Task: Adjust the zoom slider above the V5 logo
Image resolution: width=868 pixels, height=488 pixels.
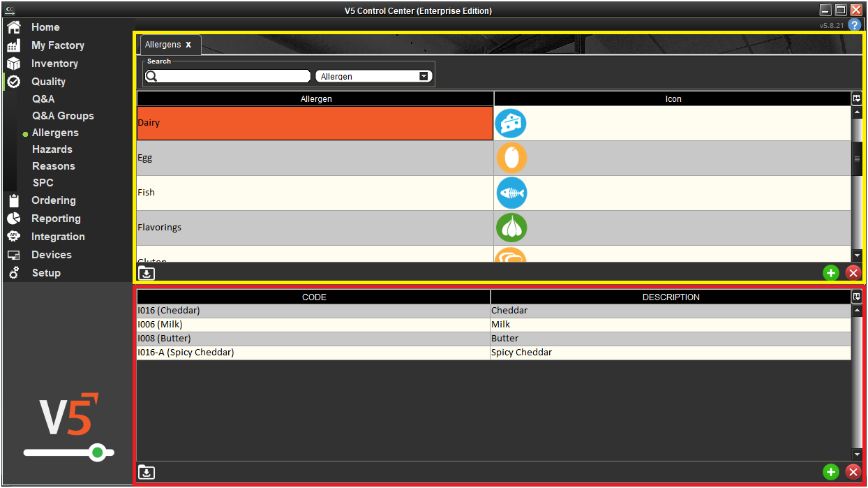Action: 97,452
